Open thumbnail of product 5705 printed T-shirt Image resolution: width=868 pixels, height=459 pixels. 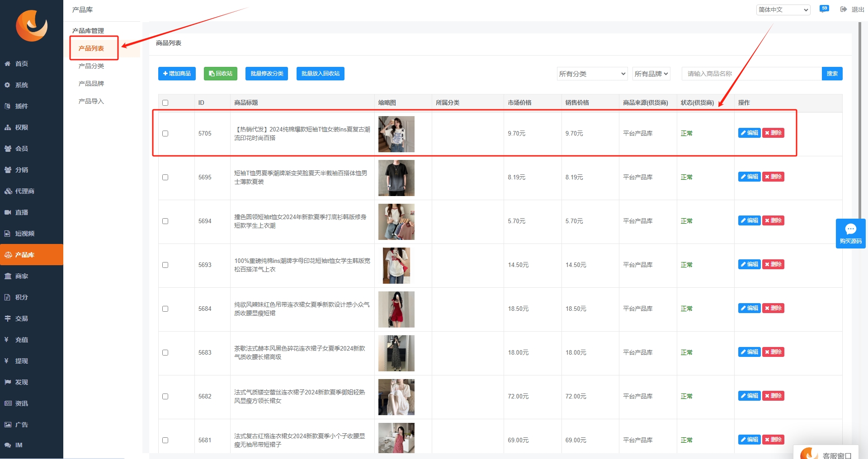396,134
